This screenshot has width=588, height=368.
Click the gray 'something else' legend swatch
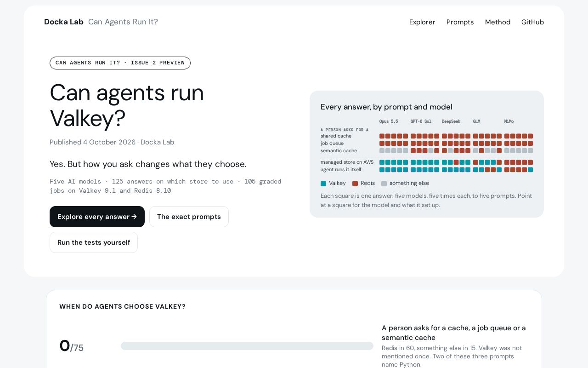coord(384,184)
